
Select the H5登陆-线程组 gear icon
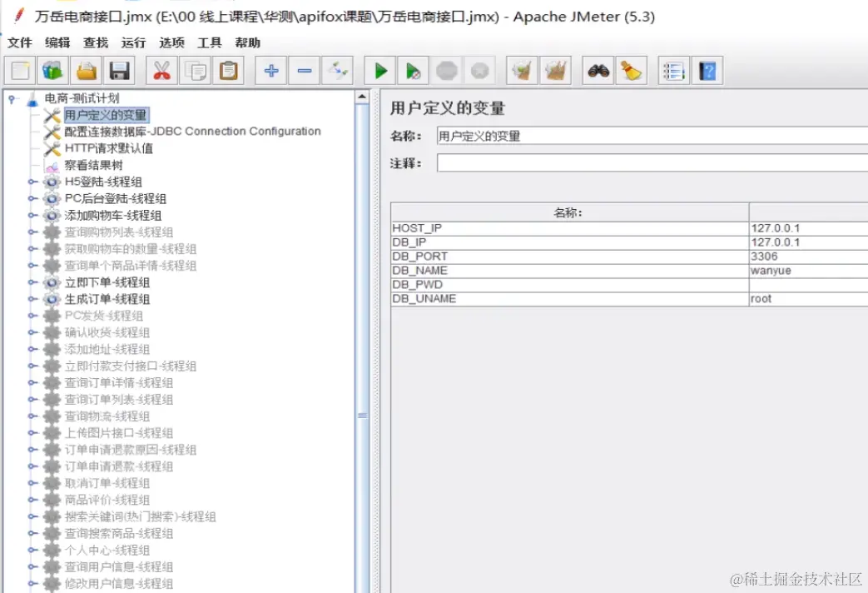coord(52,182)
